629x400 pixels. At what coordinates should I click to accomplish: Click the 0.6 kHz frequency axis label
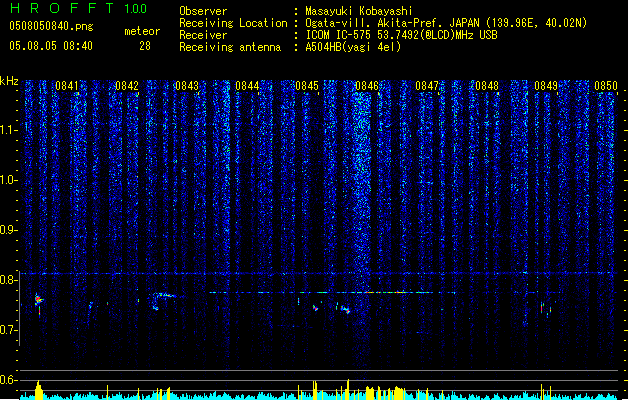coord(8,380)
